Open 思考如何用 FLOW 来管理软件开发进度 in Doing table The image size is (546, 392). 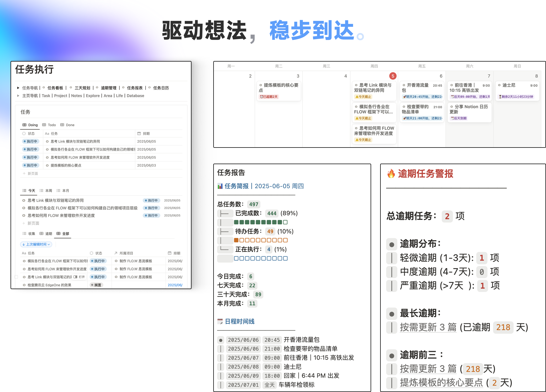tap(80, 157)
